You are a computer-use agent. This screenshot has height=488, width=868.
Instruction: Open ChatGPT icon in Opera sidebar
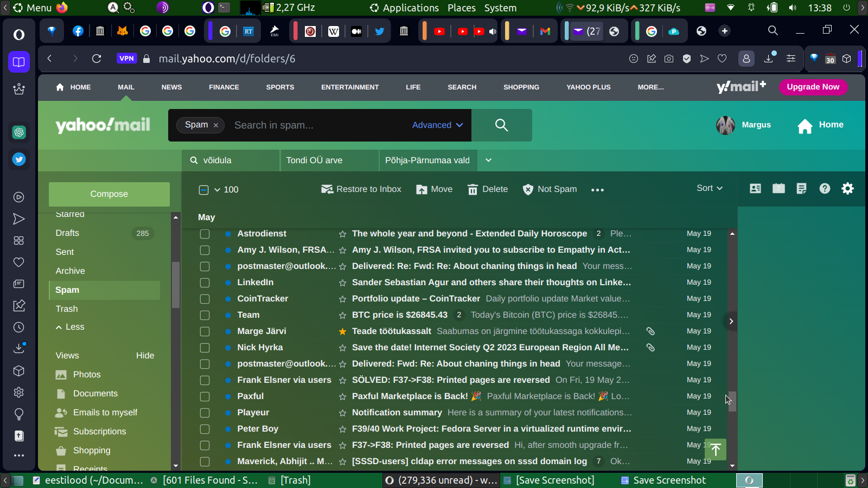point(19,132)
